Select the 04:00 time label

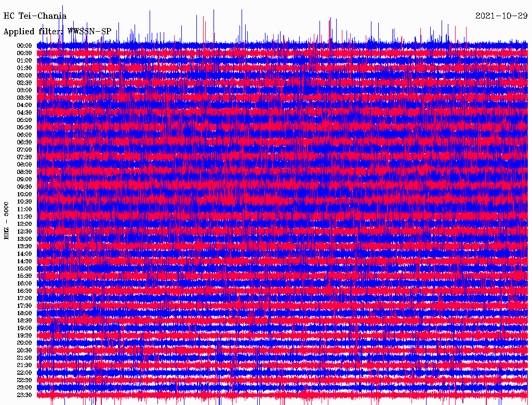tap(24, 105)
